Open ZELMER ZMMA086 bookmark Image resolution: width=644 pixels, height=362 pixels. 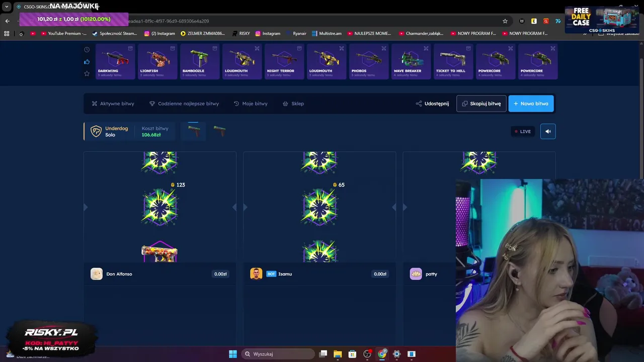click(203, 33)
